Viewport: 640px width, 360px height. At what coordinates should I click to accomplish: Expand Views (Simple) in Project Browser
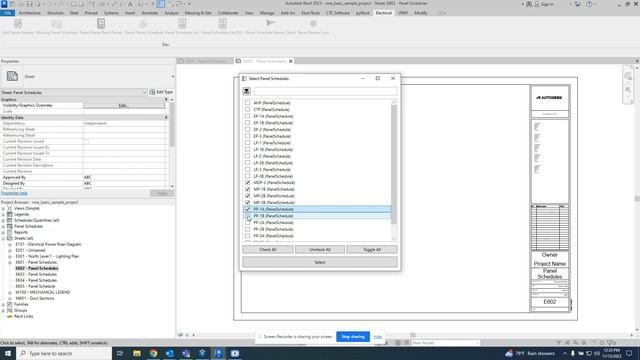click(x=3, y=209)
